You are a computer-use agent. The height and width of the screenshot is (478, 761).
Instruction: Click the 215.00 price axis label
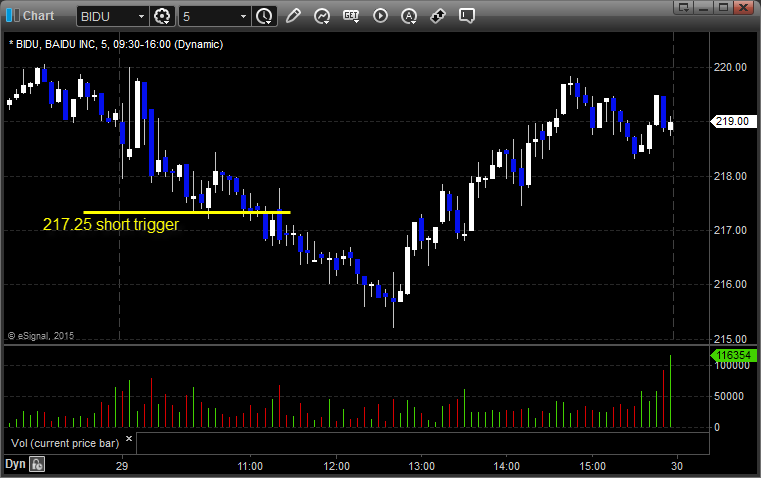coord(730,339)
